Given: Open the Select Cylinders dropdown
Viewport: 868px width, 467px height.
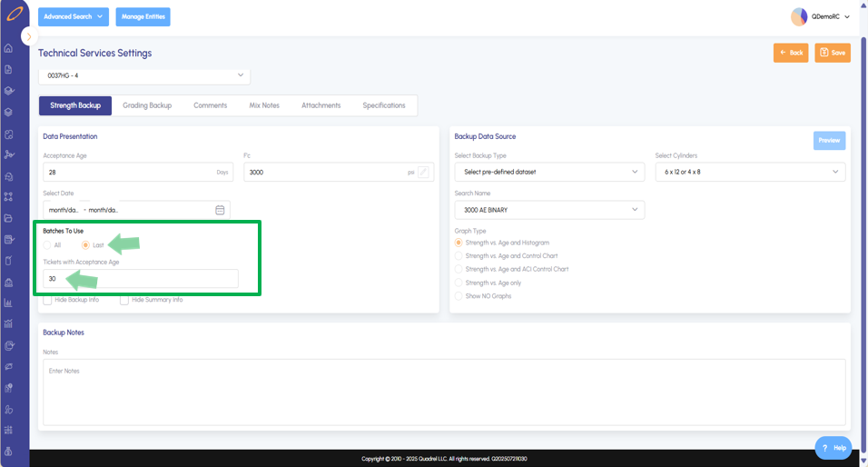Looking at the screenshot, I should [x=750, y=172].
